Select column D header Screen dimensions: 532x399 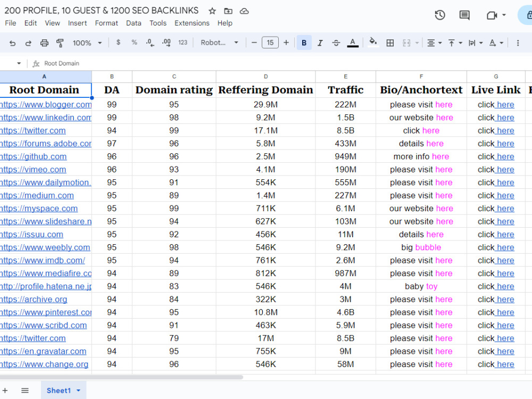point(265,77)
